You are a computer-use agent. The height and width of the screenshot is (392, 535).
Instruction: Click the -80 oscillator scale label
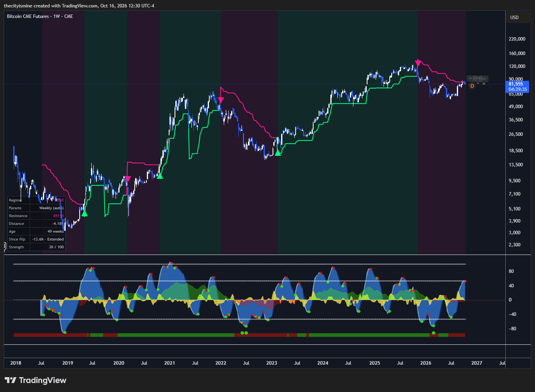(x=512, y=329)
